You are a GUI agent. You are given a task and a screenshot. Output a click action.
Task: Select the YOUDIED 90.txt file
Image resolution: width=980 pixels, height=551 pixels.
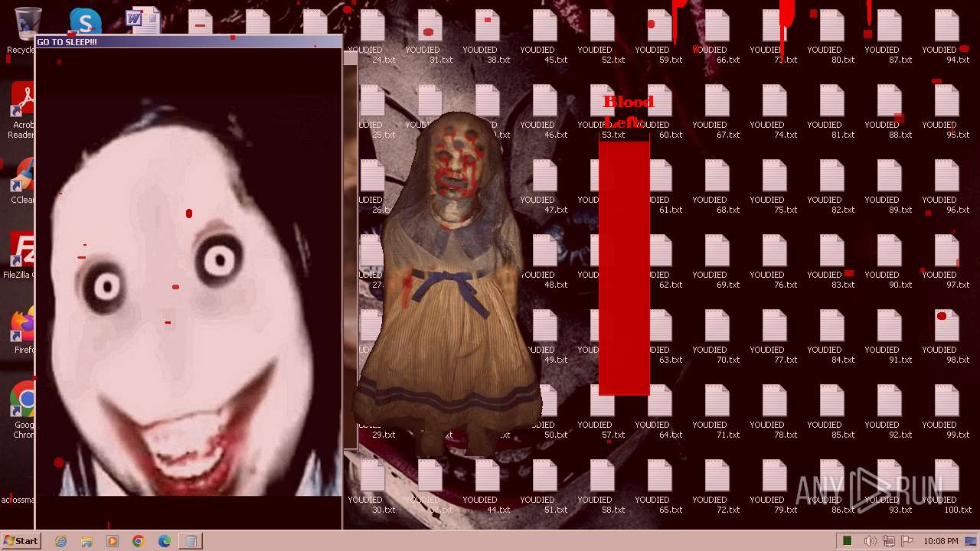tap(889, 262)
